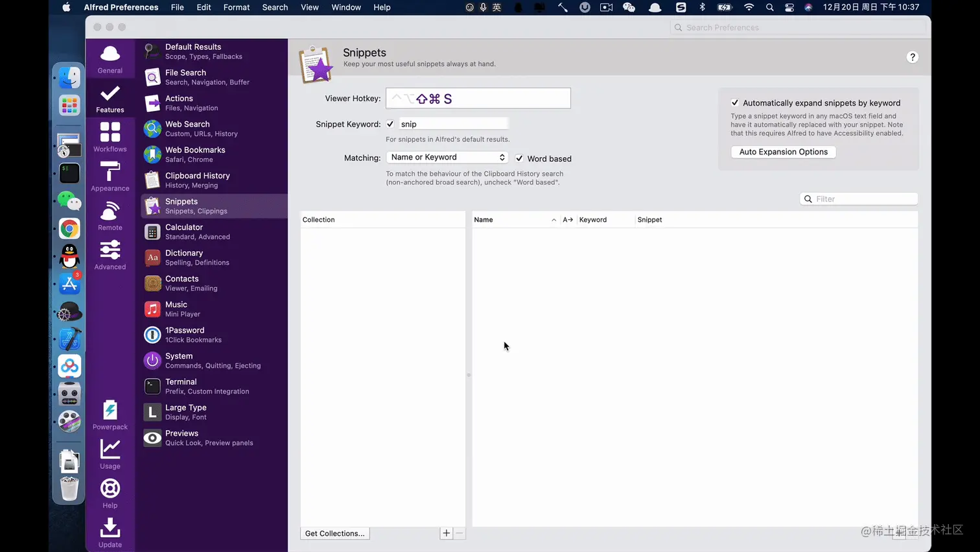Toggle the Word based checkbox
This screenshot has width=980, height=552.
click(x=519, y=158)
